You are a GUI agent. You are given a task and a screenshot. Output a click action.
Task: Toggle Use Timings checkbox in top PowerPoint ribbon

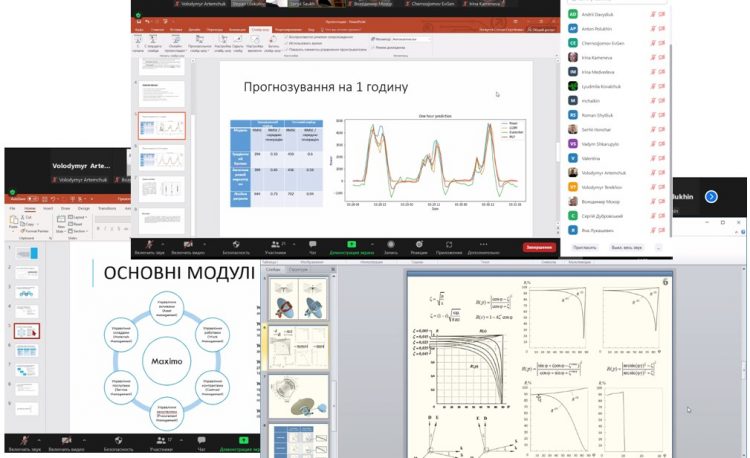click(x=305, y=43)
